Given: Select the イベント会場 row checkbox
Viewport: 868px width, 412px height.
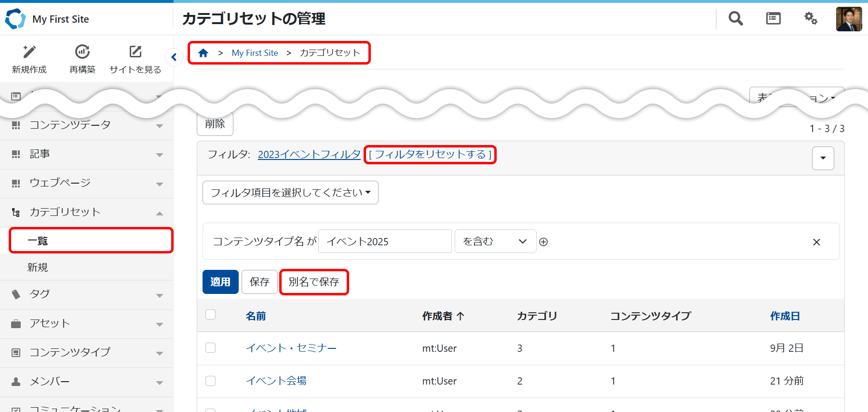Looking at the screenshot, I should (x=211, y=381).
